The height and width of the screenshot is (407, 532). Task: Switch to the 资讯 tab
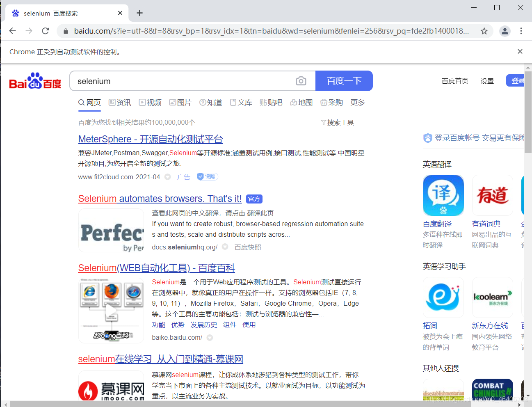(120, 102)
